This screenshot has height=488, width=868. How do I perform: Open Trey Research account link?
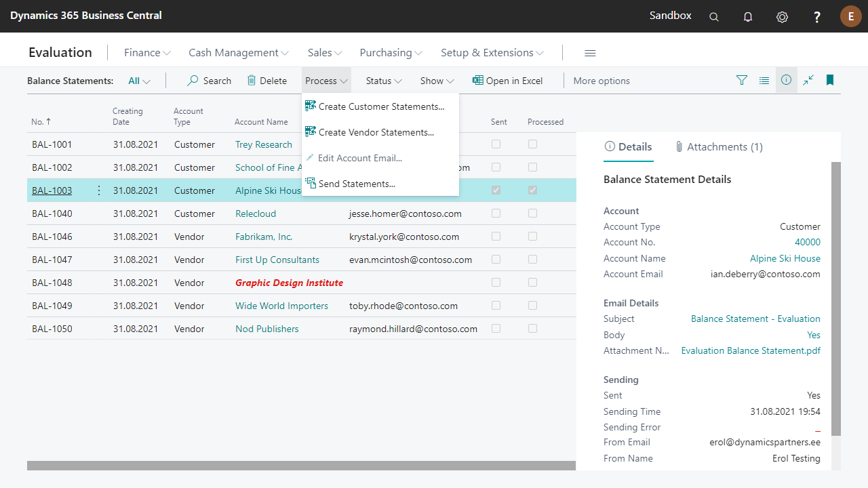click(x=264, y=144)
